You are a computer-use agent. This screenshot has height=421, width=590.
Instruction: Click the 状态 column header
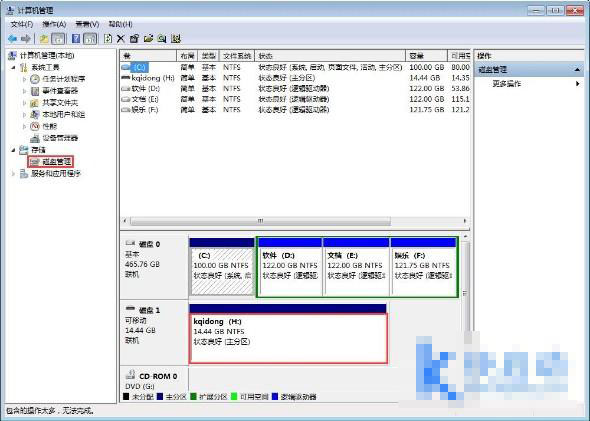coord(330,56)
